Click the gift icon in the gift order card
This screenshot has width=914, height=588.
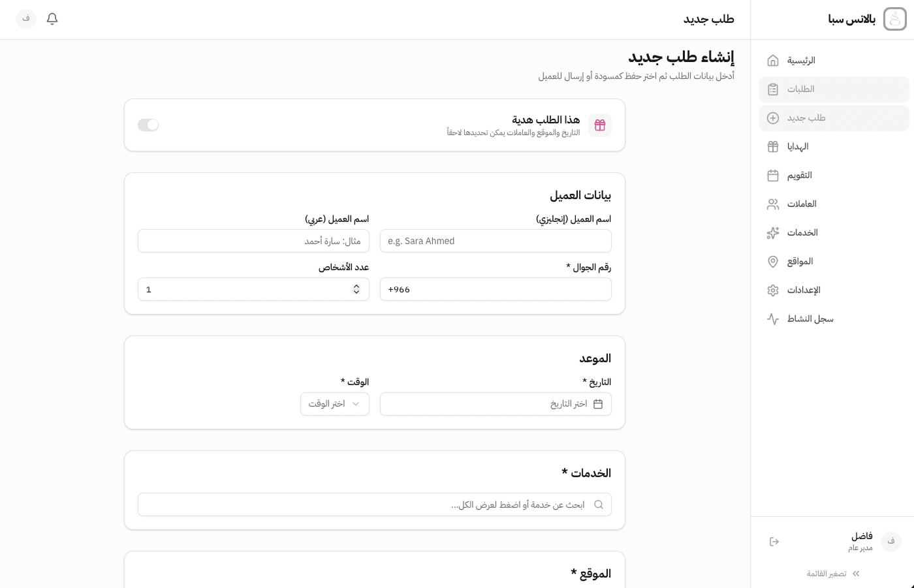coord(599,125)
